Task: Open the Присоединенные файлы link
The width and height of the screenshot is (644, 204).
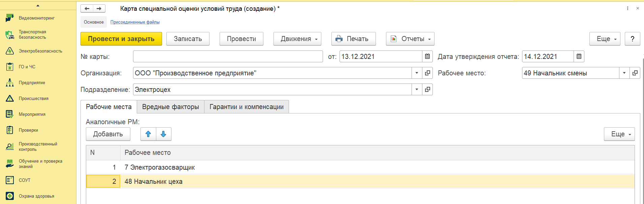Action: click(135, 22)
